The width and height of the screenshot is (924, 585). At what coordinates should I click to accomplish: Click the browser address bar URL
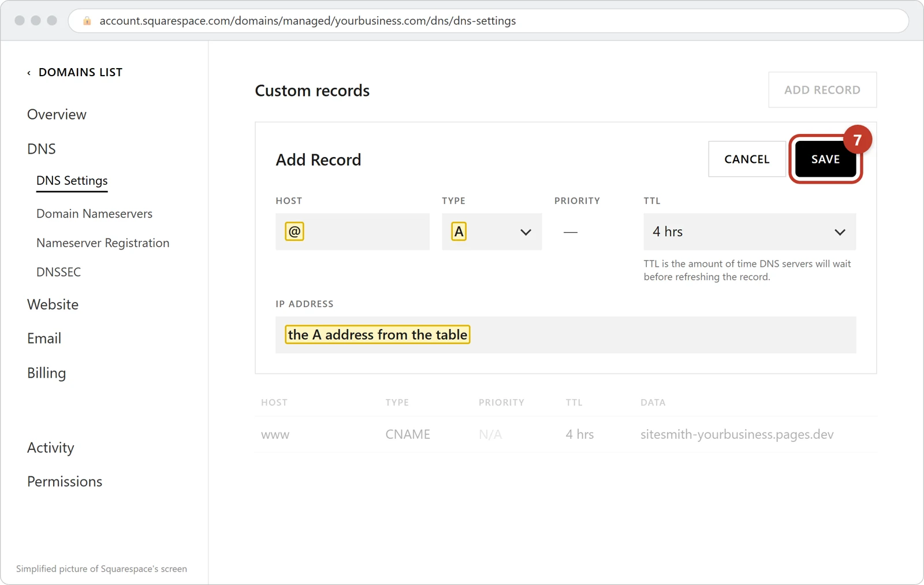pyautogui.click(x=308, y=21)
